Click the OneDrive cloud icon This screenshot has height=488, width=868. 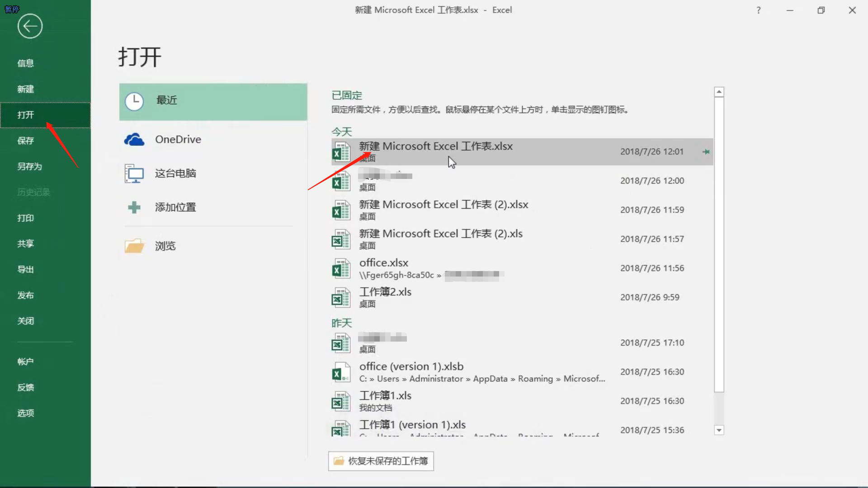(x=134, y=140)
